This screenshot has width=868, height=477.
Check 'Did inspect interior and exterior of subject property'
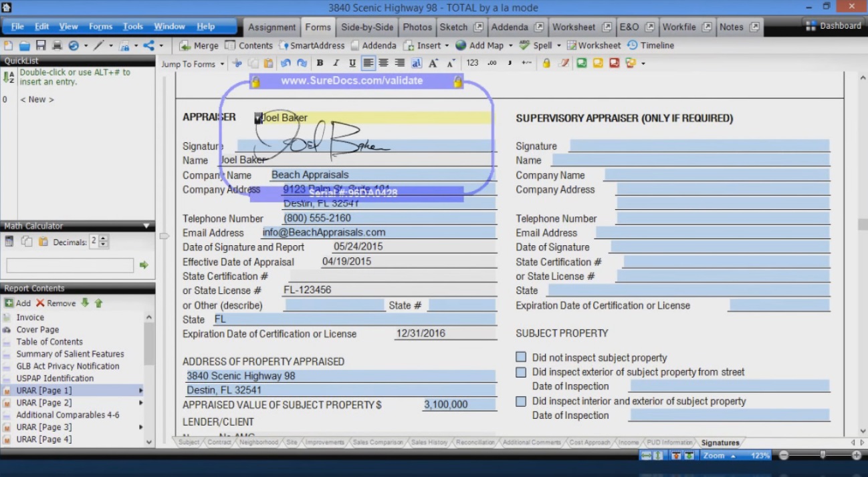point(521,402)
